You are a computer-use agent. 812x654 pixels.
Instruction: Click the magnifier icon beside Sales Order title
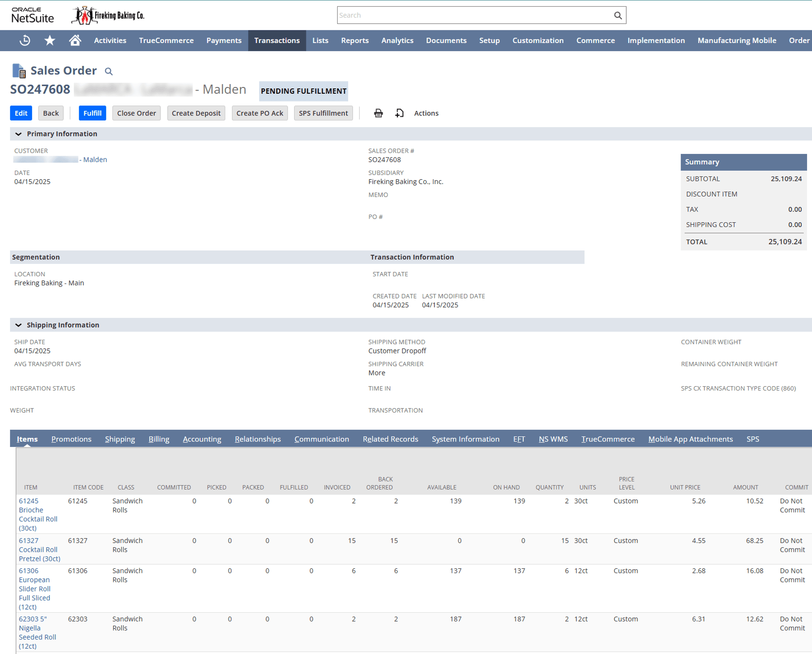(109, 71)
